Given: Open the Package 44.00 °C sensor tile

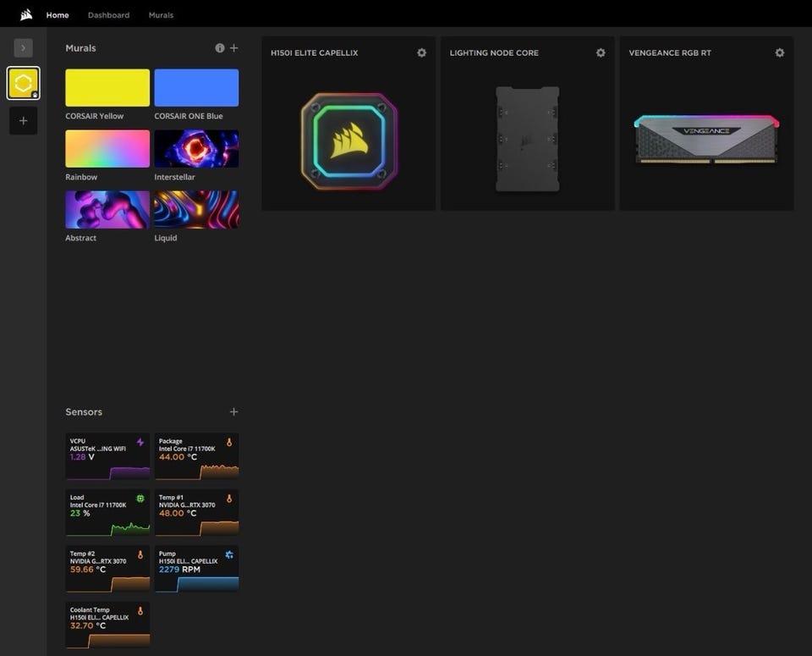Looking at the screenshot, I should 196,456.
